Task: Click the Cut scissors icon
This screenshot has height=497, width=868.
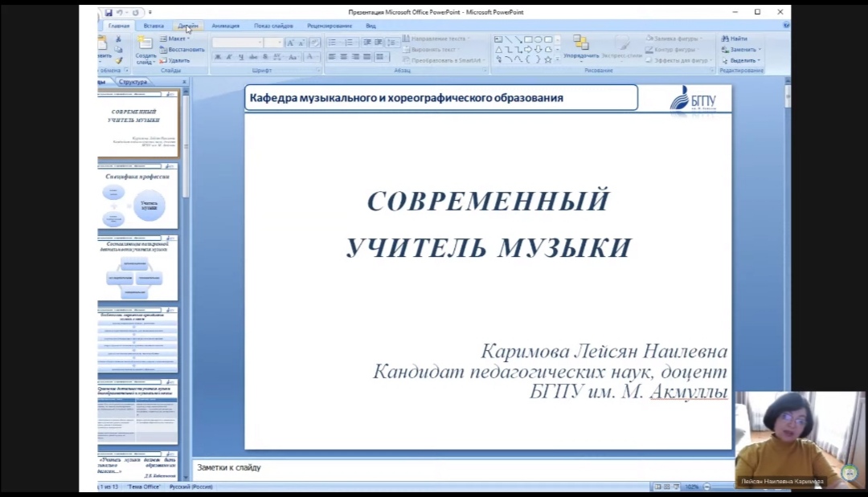Action: 118,39
